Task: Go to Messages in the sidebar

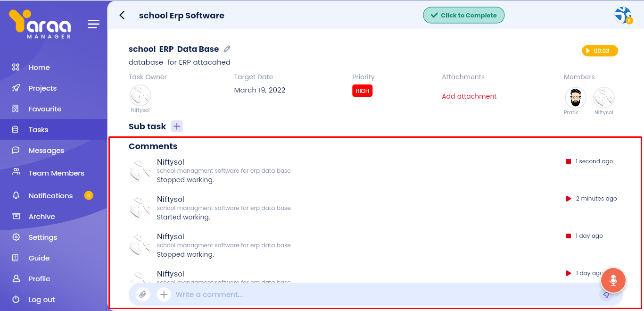Action: [x=46, y=151]
